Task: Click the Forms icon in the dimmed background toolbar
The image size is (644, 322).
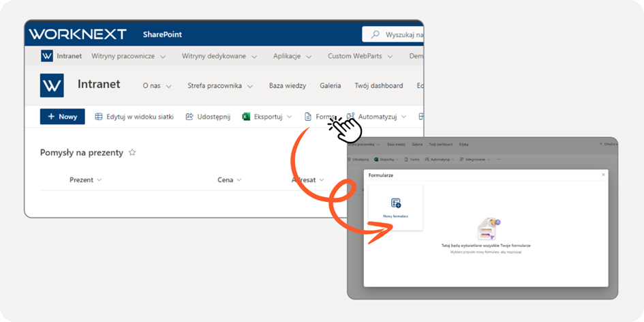Action: tap(406, 159)
